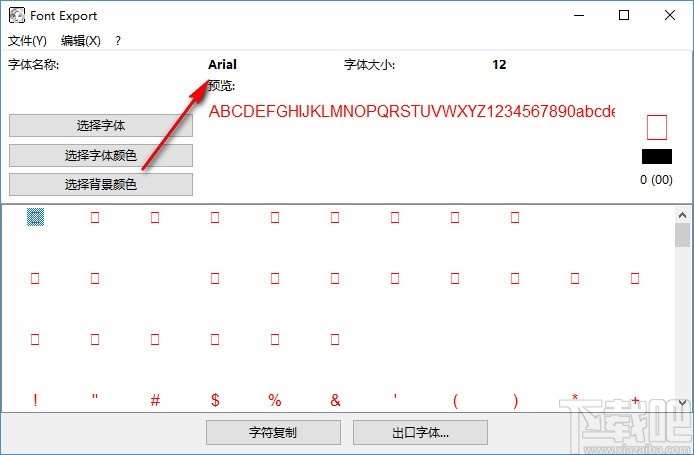694x455 pixels.
Task: Maximize the Font Export window
Action: click(624, 15)
